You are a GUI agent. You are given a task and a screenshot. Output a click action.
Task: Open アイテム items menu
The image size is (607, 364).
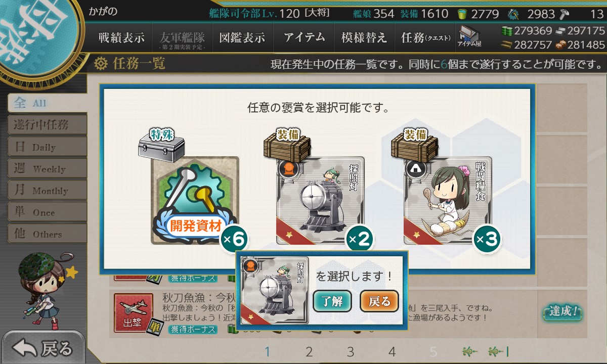tap(303, 38)
